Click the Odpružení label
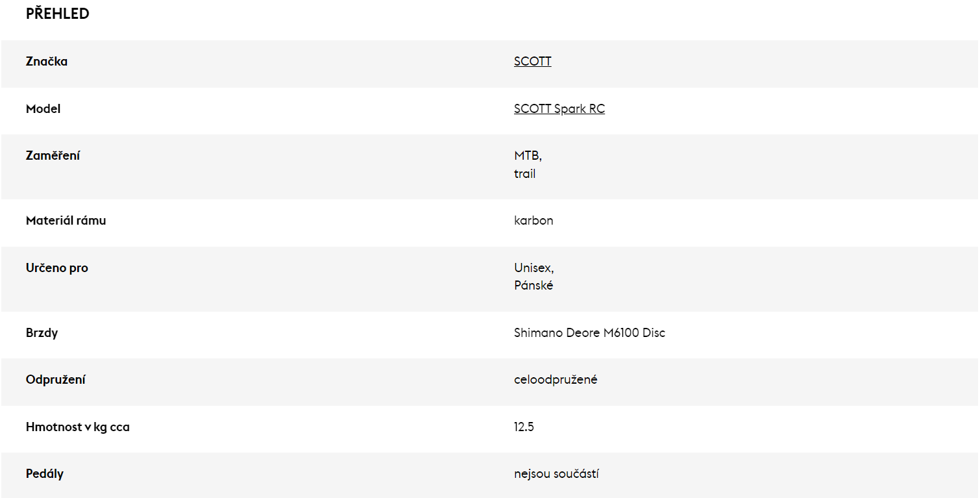 [x=56, y=380]
